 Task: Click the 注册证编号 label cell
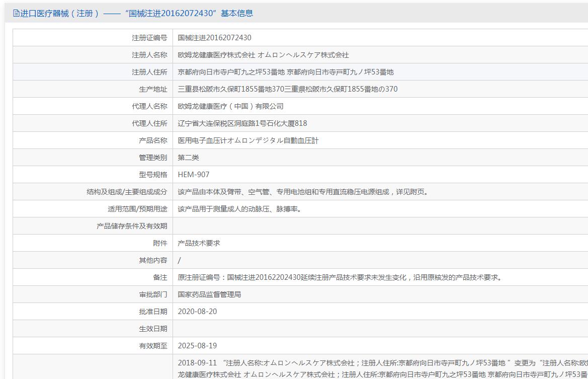tap(93, 38)
